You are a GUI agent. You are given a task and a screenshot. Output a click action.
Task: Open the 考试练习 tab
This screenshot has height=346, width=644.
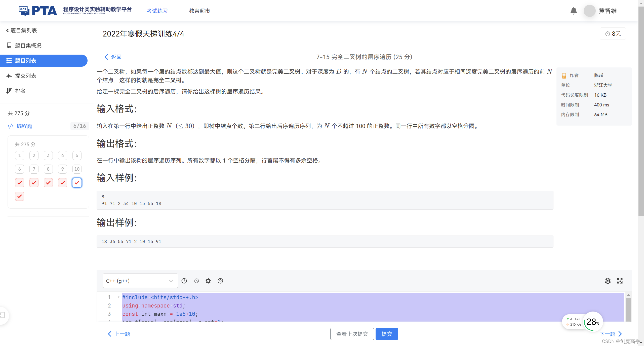[x=157, y=11]
